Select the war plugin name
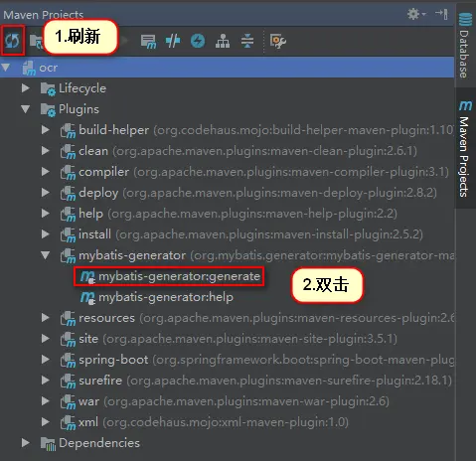Image resolution: width=476 pixels, height=461 pixels. click(88, 401)
